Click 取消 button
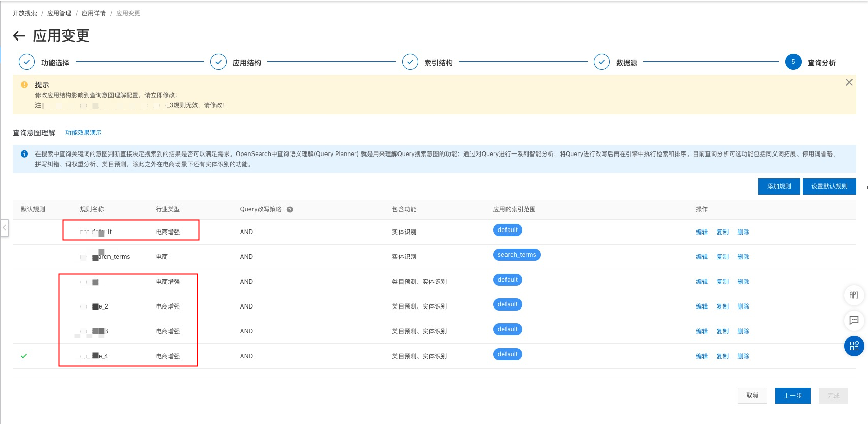868x424 pixels. [752, 396]
